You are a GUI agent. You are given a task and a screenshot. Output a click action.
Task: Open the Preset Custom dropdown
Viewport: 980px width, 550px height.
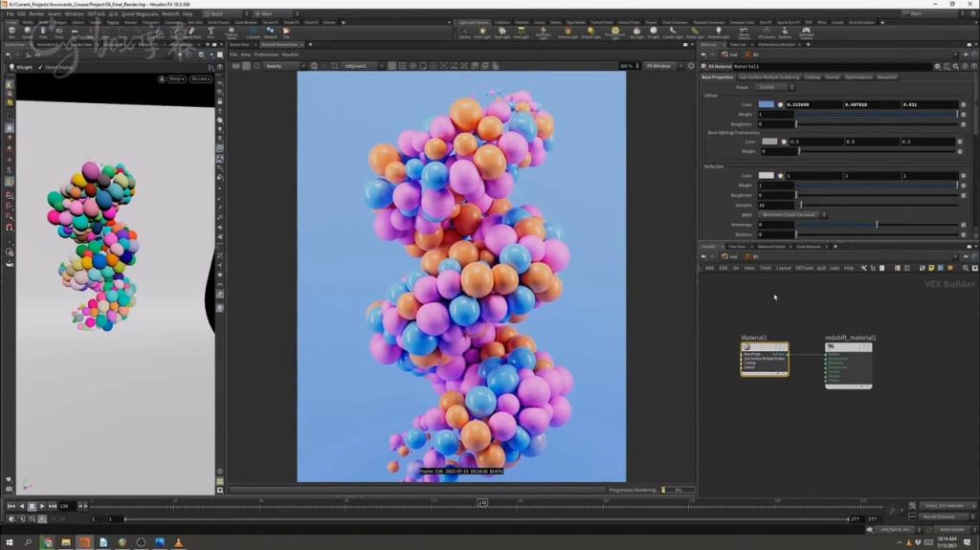775,87
